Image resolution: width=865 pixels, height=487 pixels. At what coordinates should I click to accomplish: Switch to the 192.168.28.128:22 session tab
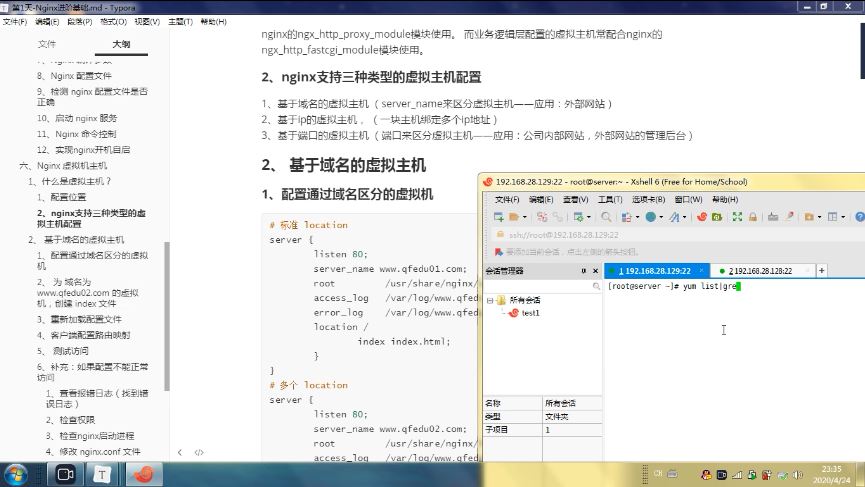[x=762, y=271]
